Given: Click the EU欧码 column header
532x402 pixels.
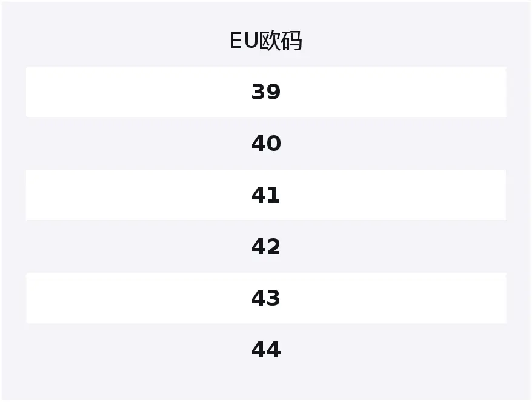Looking at the screenshot, I should coord(265,41).
